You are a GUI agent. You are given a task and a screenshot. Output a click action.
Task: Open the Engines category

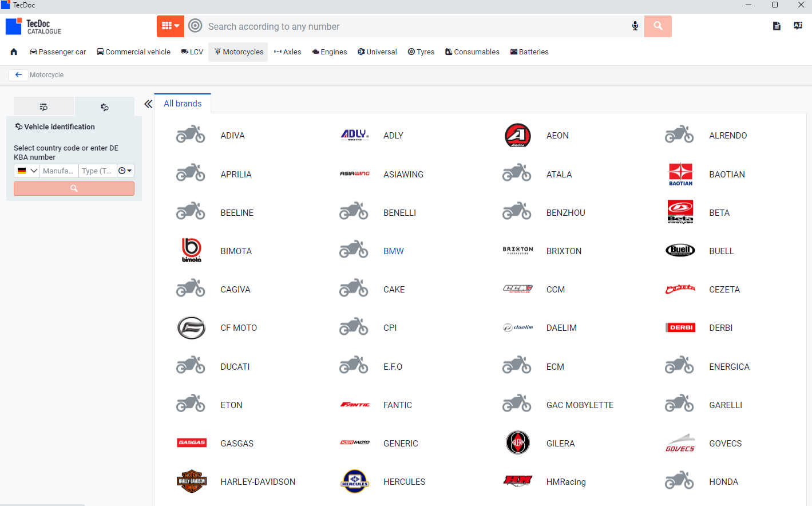330,52
